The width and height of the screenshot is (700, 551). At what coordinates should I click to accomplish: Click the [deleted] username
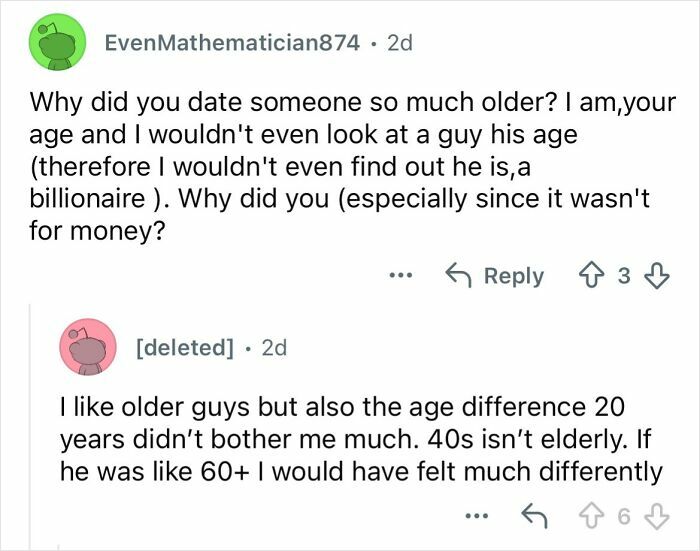(184, 348)
